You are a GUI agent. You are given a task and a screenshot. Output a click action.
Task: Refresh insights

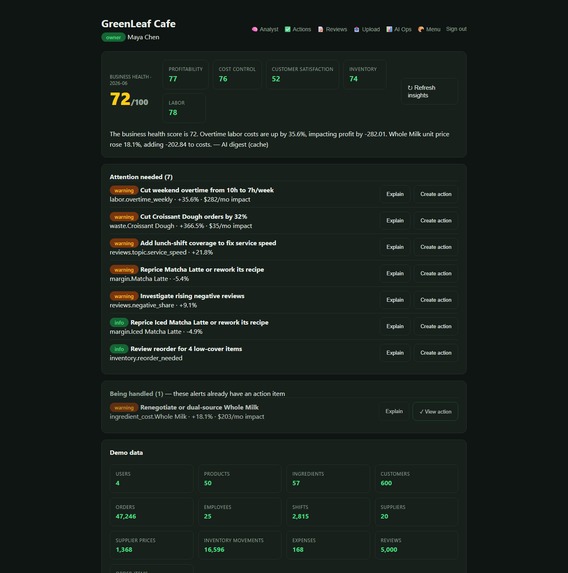[x=429, y=91]
